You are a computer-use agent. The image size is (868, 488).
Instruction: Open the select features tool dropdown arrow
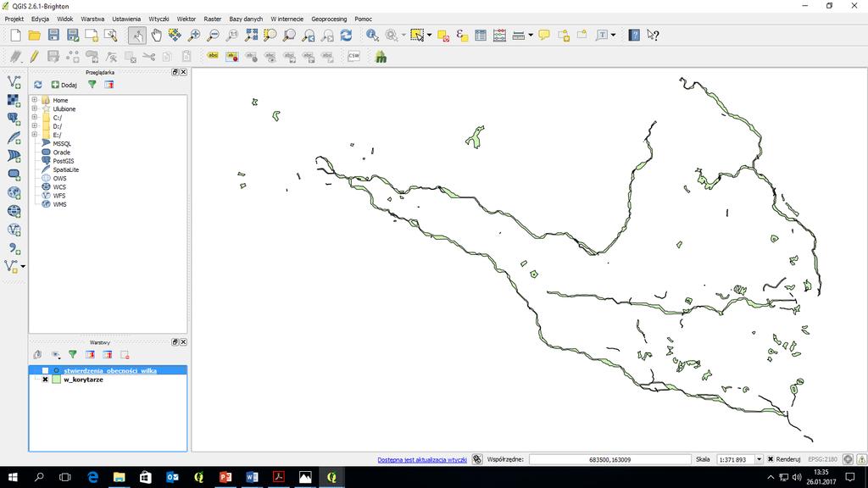point(430,36)
